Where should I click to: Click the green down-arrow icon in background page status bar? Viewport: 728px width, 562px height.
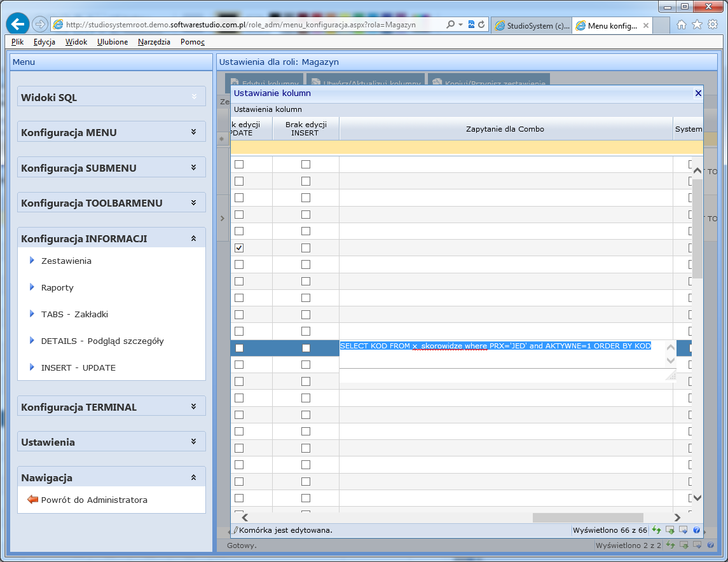click(684, 545)
